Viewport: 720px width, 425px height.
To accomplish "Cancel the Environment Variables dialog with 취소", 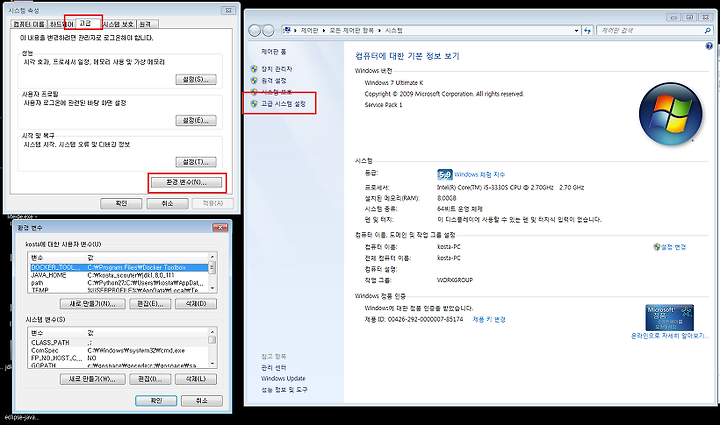I will [x=202, y=401].
